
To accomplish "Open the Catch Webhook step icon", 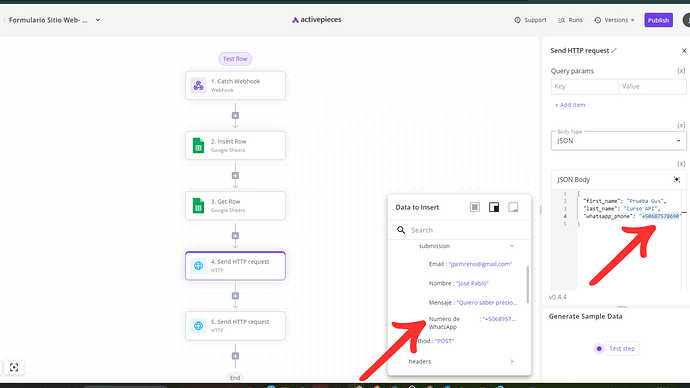I will pyautogui.click(x=198, y=85).
